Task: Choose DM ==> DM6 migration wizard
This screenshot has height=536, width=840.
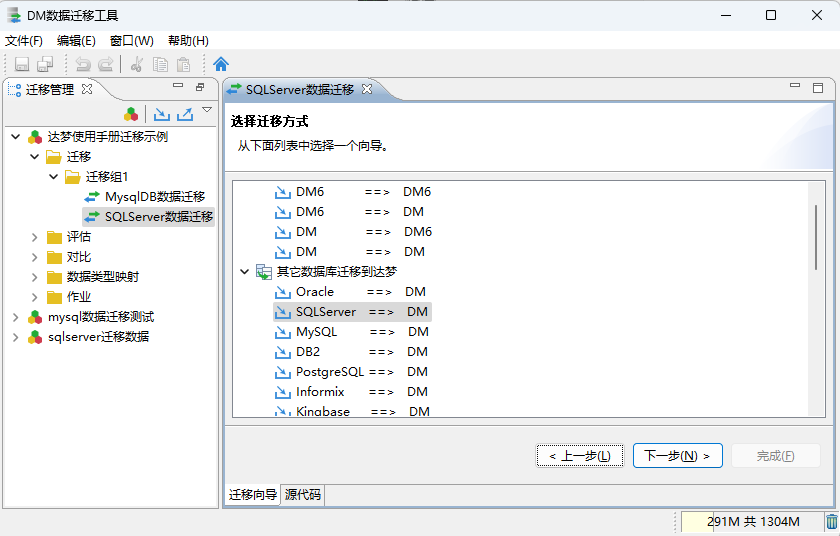Action: (x=353, y=232)
